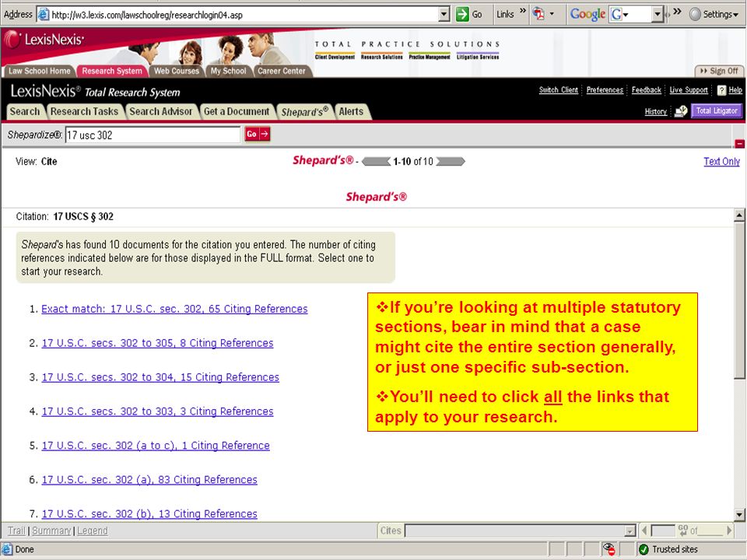The width and height of the screenshot is (747, 560).
Task: Open the Web Courses tab
Action: [177, 71]
